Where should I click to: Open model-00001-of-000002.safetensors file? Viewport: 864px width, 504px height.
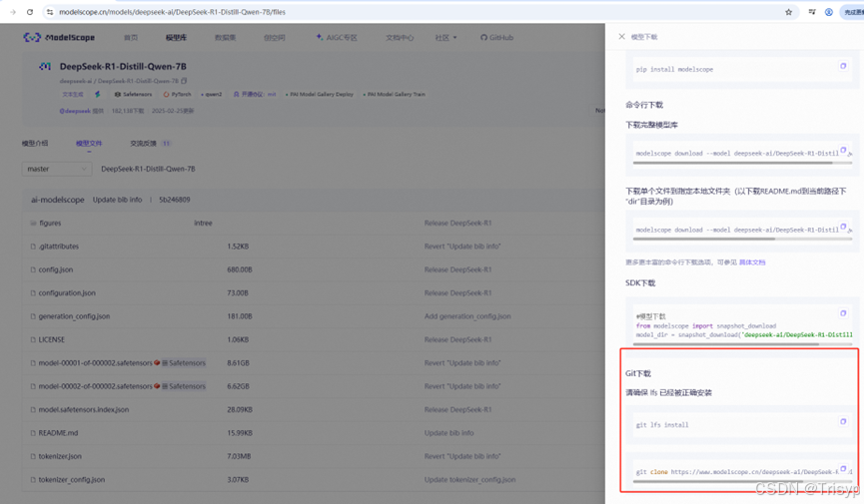(x=95, y=363)
